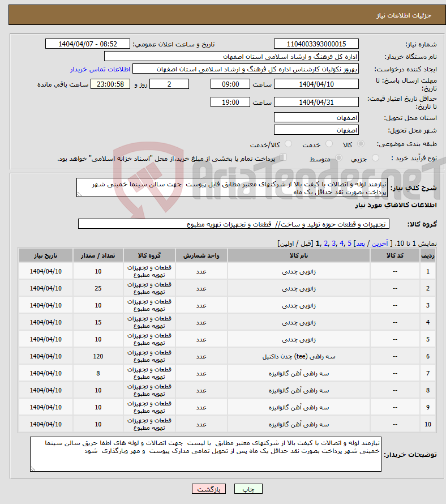This screenshot has height=504, width=446.
Task: Click the اطلاعات کالاهای مورد نیاز section heading
Action: tap(396, 205)
